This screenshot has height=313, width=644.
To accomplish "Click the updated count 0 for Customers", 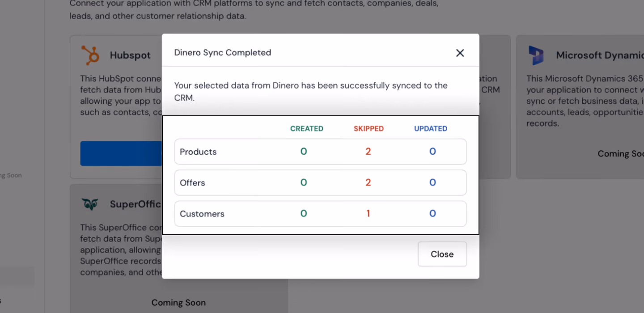I will click(432, 214).
